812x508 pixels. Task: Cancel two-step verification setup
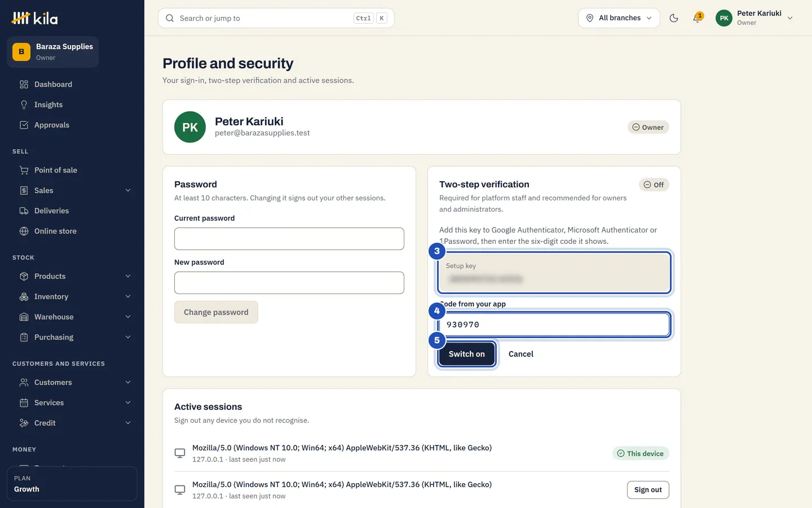(x=521, y=354)
